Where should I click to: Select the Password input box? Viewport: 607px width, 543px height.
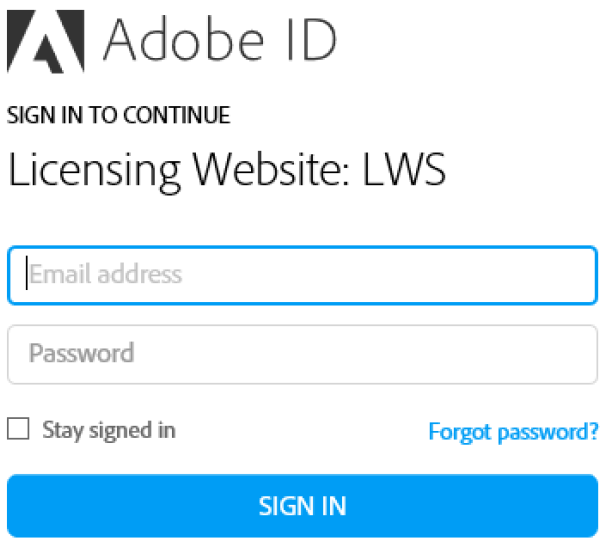pos(302,354)
